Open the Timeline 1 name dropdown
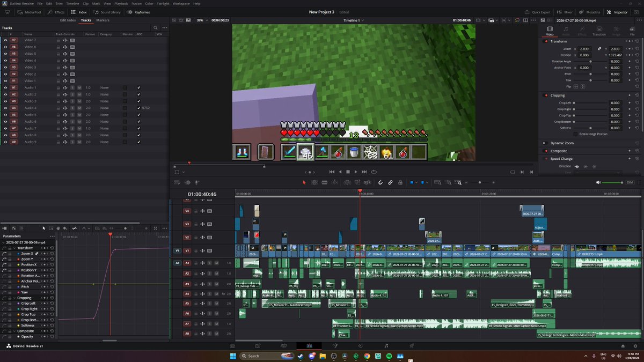Image resolution: width=644 pixels, height=362 pixels. pyautogui.click(x=354, y=20)
